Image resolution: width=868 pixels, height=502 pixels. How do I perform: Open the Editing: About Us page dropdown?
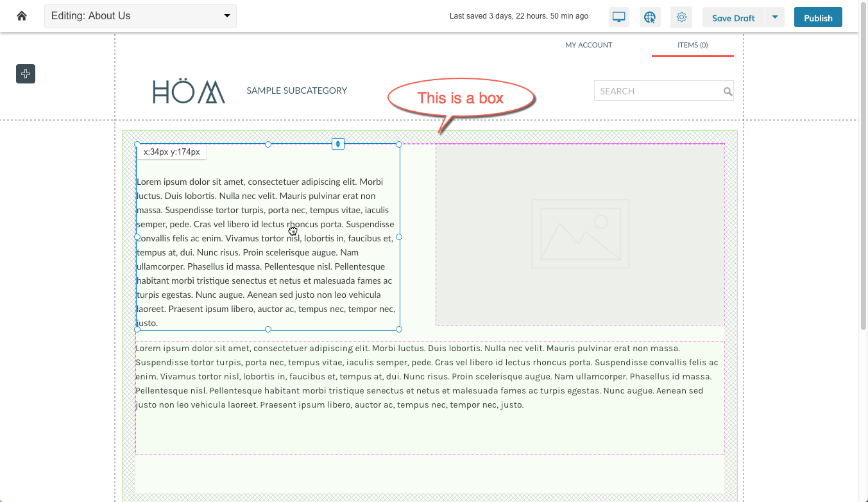(x=140, y=16)
